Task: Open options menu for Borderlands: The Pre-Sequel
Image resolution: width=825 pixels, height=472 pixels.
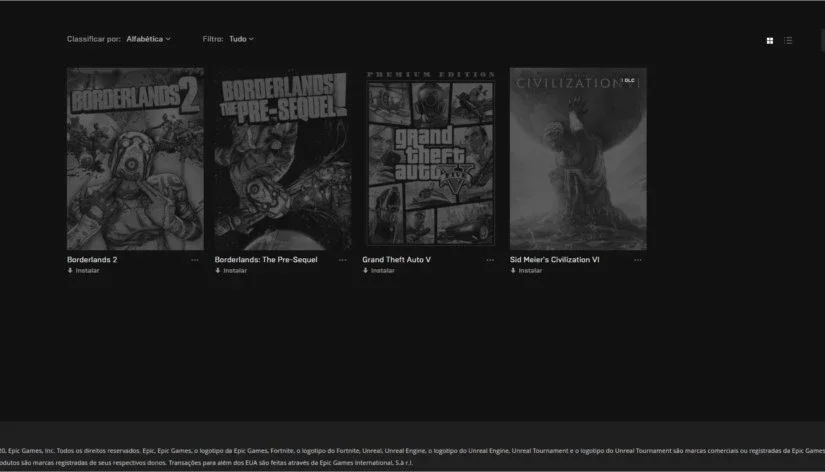Action: coord(343,260)
